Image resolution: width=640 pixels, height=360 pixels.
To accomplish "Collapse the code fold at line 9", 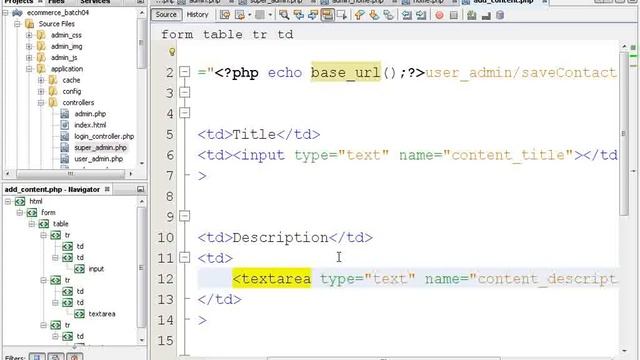I will [184, 216].
